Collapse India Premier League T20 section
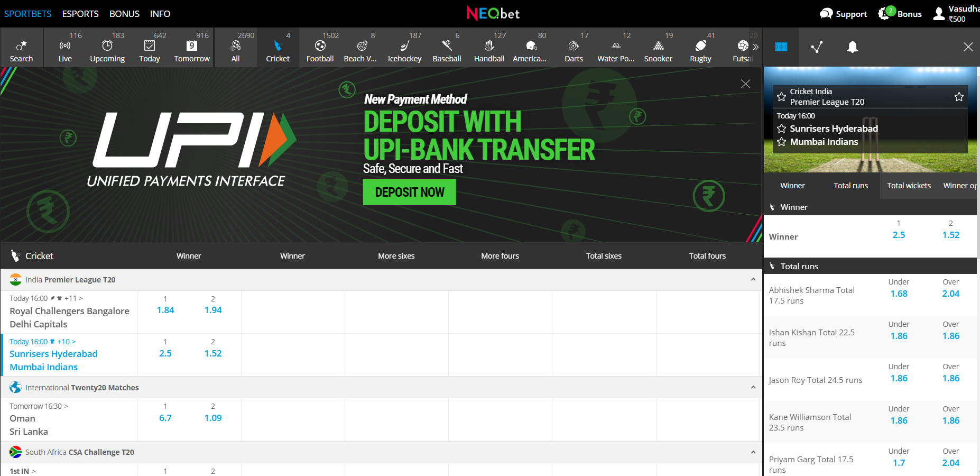 click(x=753, y=279)
